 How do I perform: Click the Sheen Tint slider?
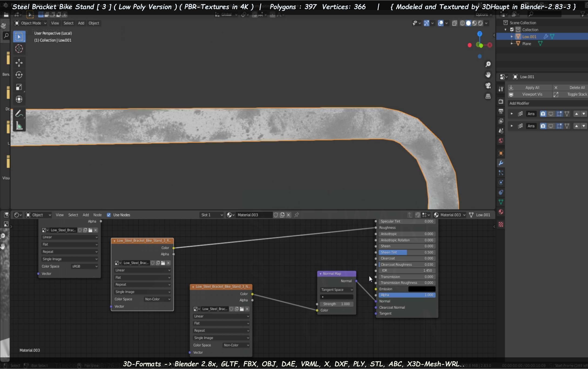pos(407,252)
